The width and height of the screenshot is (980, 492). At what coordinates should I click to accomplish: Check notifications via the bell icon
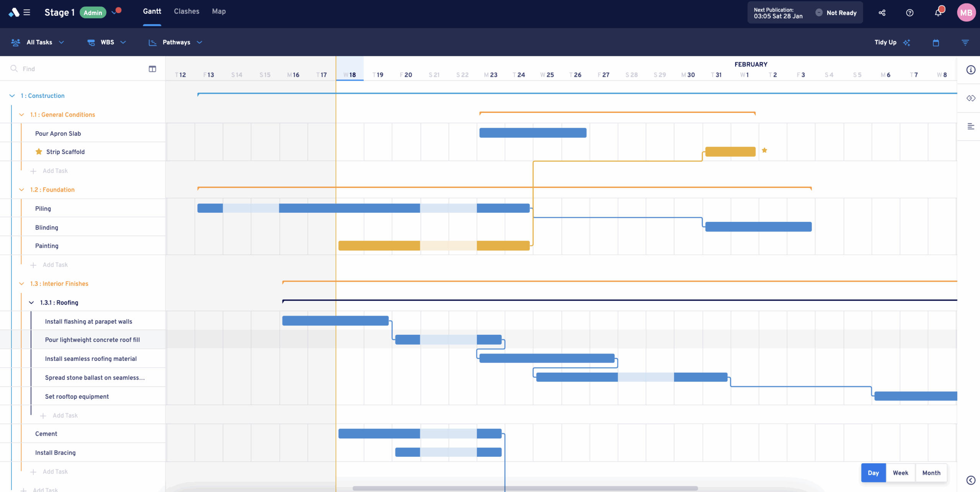coord(938,13)
